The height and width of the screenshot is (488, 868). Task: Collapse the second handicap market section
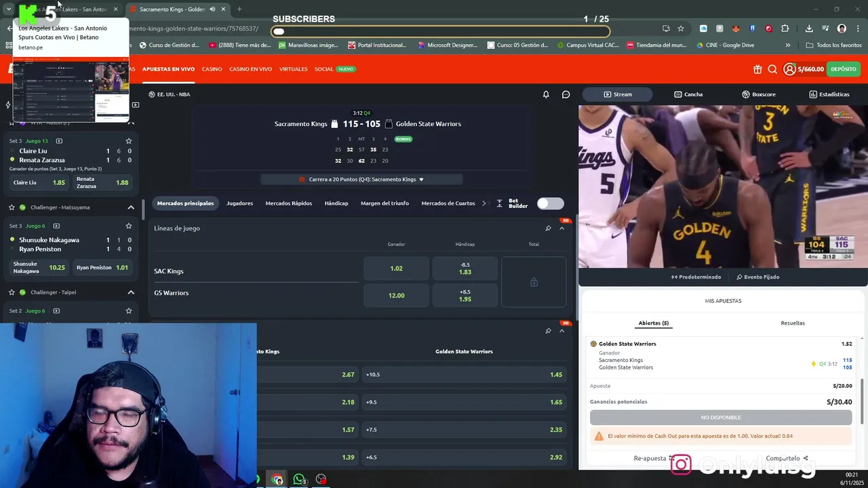tap(561, 331)
